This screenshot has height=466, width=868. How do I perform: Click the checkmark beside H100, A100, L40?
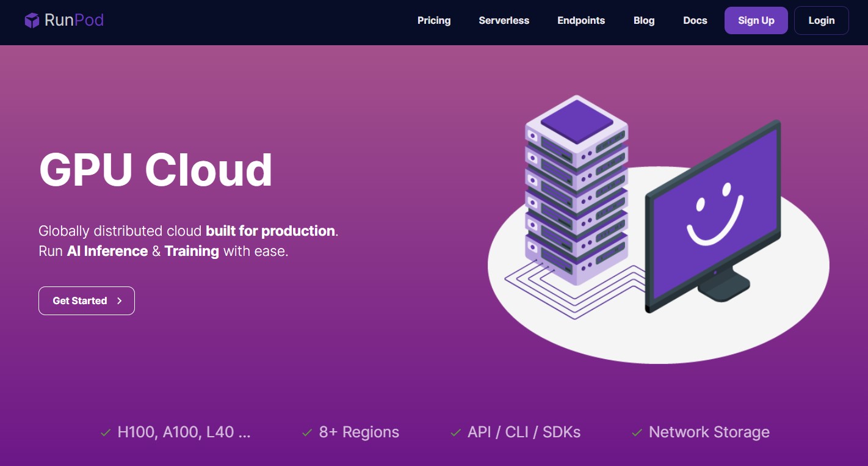pos(106,432)
